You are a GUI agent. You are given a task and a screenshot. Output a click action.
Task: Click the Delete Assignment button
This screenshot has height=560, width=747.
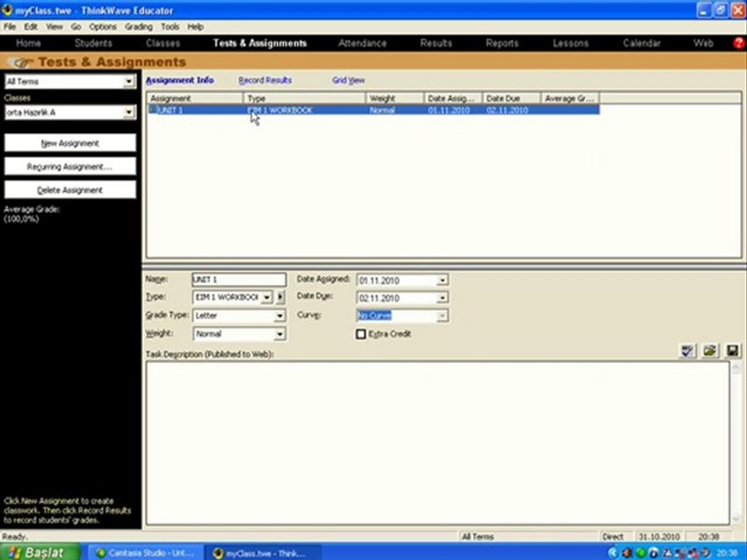tap(70, 190)
